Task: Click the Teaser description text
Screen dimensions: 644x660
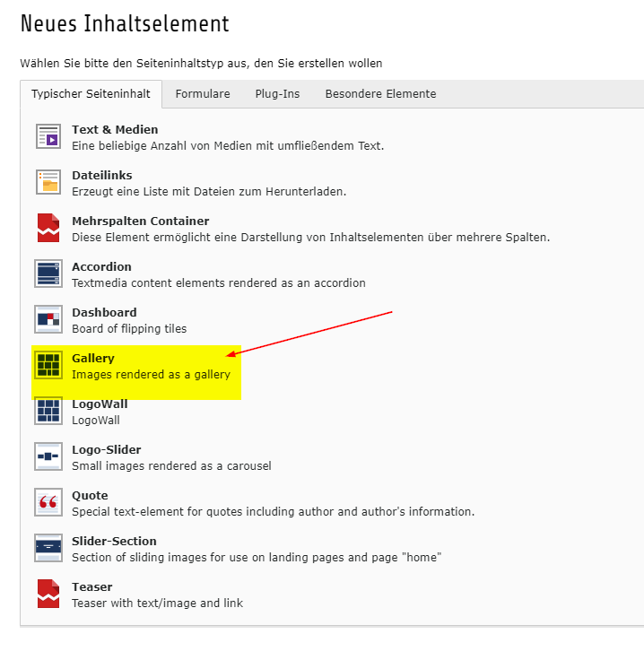Action: pyautogui.click(x=157, y=604)
